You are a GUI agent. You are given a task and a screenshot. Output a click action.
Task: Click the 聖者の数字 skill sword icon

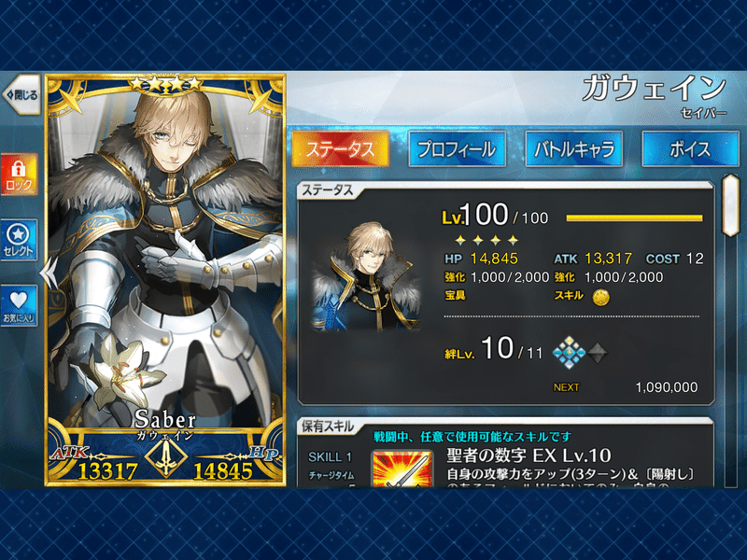point(402,469)
